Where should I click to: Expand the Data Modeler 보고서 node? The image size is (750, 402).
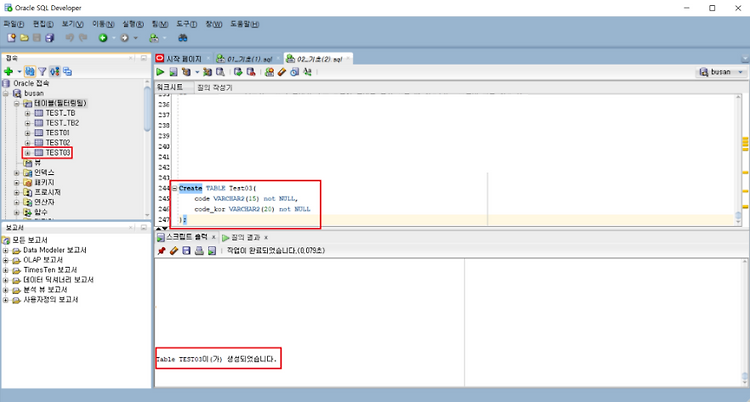[6, 250]
